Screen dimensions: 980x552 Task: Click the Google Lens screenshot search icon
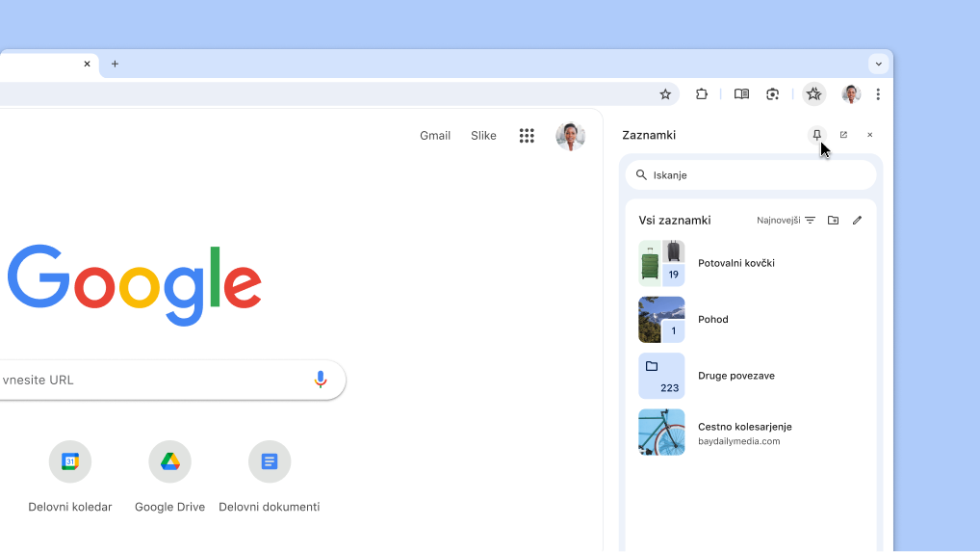pos(772,94)
